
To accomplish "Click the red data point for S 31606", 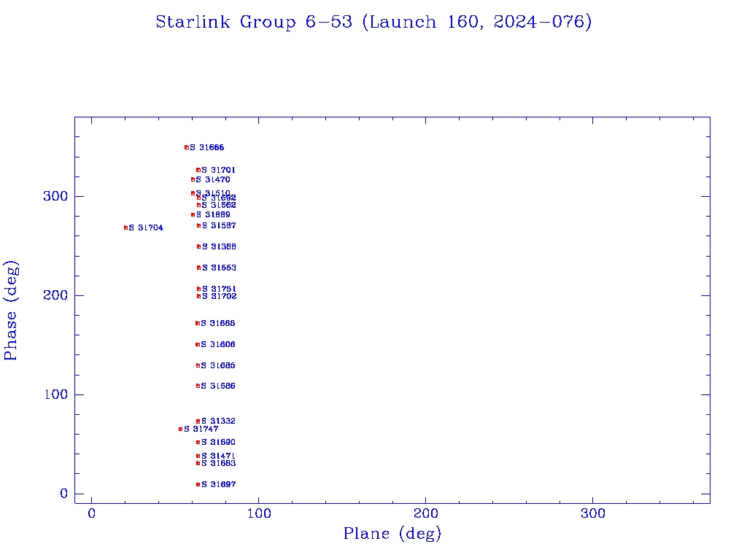I will (x=197, y=344).
